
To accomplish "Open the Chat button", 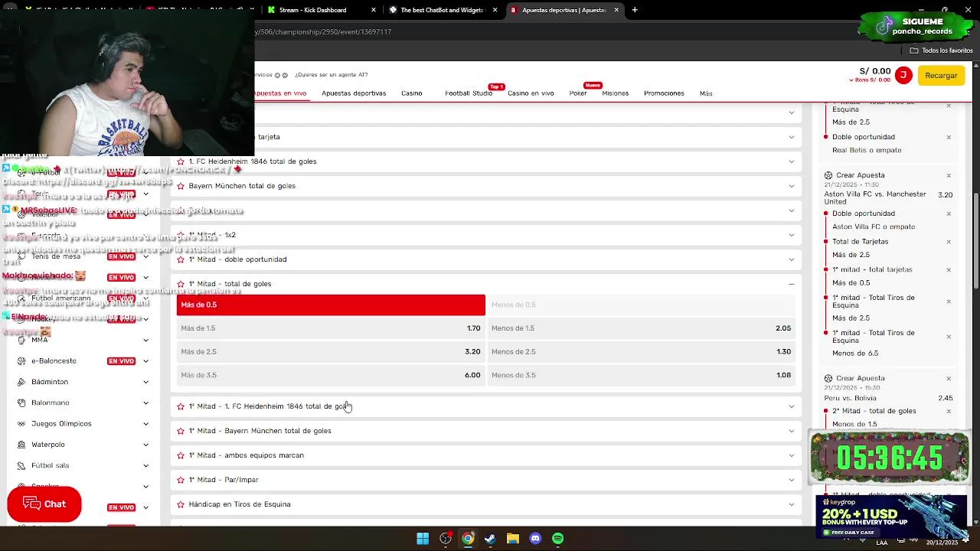I will tap(44, 504).
